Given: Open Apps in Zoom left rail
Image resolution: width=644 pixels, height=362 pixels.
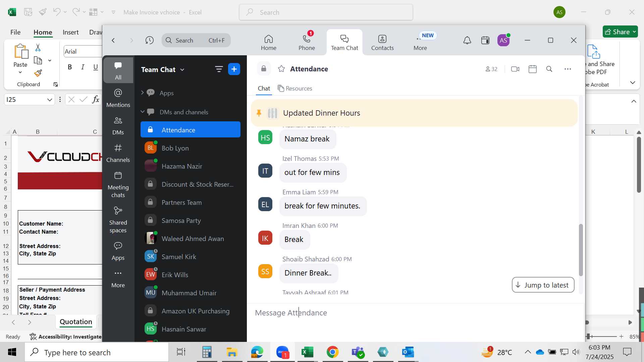Looking at the screenshot, I should (x=118, y=251).
